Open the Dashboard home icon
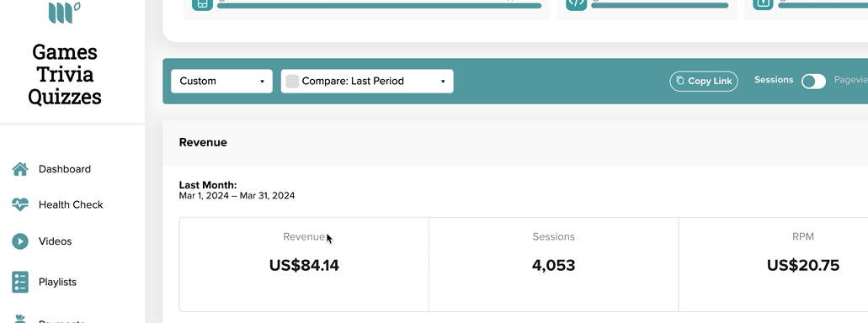868x323 pixels. pos(20,169)
